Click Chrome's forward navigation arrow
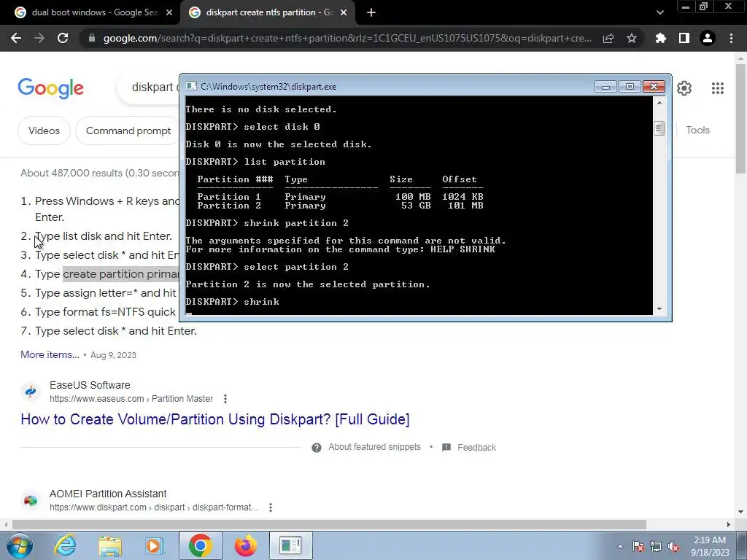 coord(39,38)
